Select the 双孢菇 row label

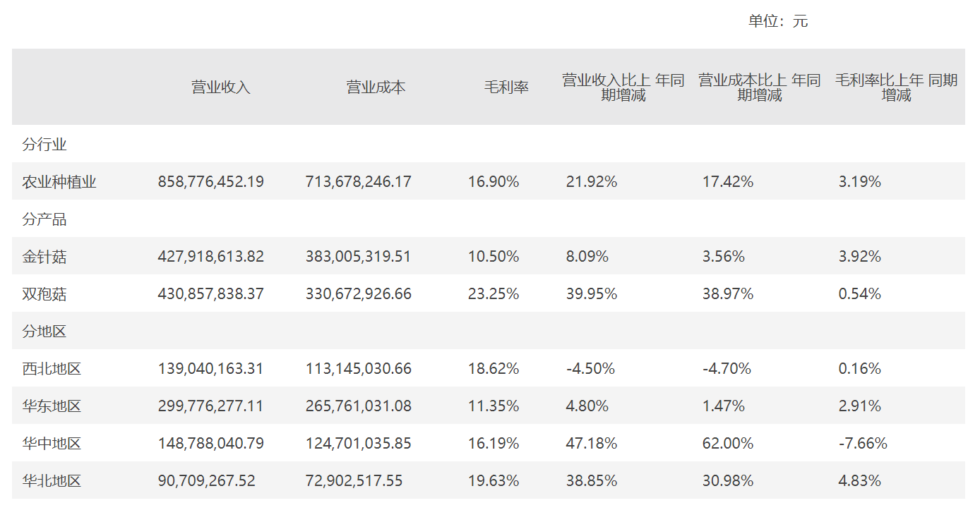[44, 294]
